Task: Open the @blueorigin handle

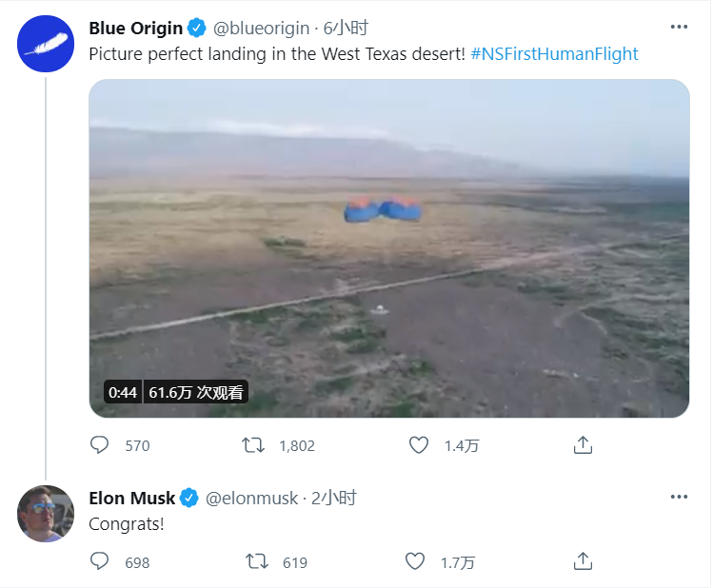Action: tap(261, 29)
